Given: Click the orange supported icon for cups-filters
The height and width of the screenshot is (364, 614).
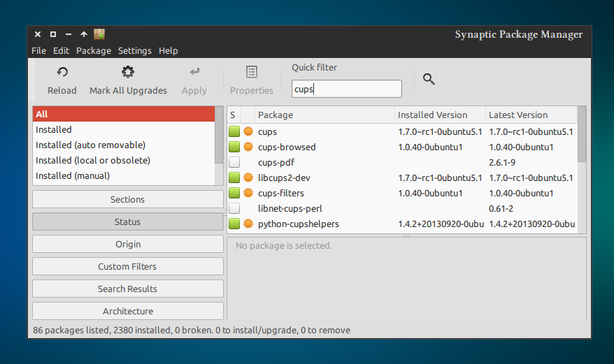Looking at the screenshot, I should point(248,193).
